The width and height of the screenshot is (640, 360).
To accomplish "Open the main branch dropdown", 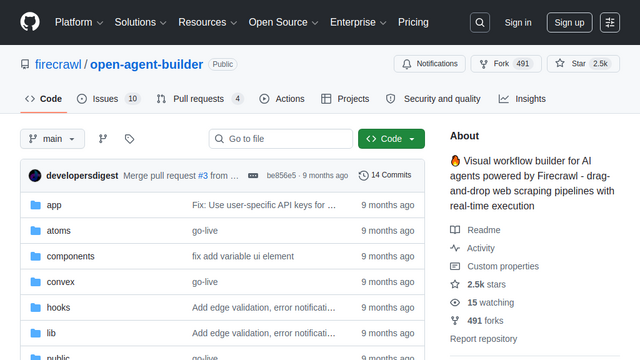I will tap(53, 139).
